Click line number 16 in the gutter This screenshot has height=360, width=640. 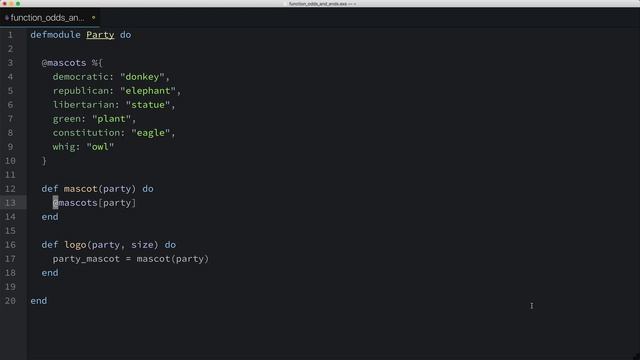pos(10,245)
